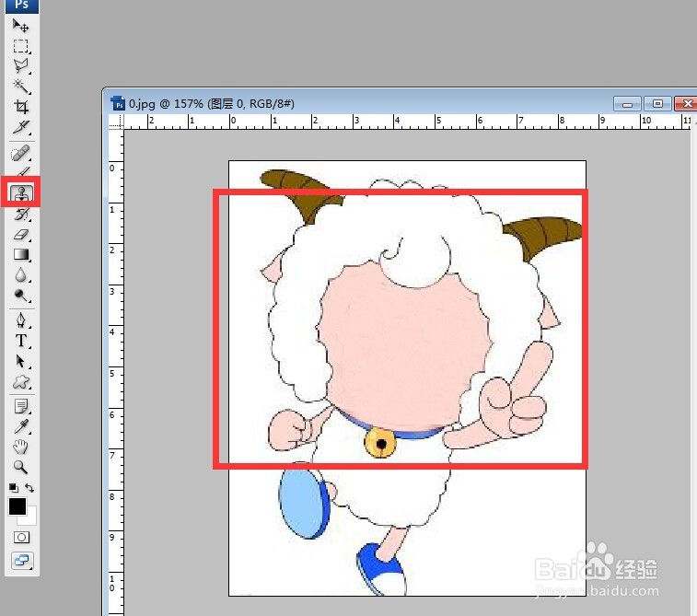697x616 pixels.
Task: Toggle Quick Mask mode
Action: tap(21, 538)
